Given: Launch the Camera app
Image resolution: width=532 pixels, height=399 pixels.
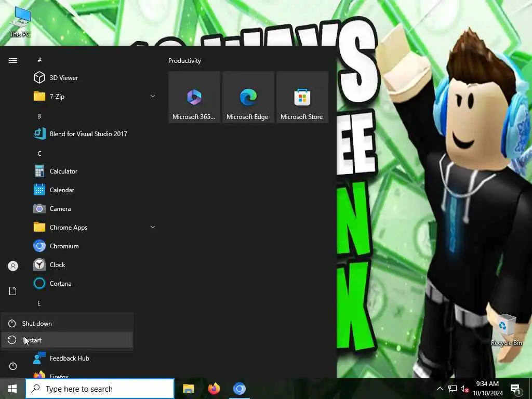Looking at the screenshot, I should pos(95,209).
